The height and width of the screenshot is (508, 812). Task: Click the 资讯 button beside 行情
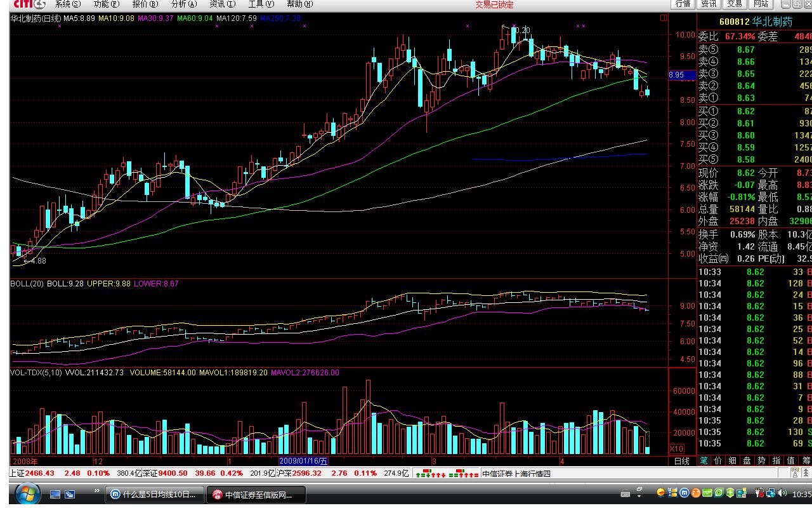pos(709,4)
